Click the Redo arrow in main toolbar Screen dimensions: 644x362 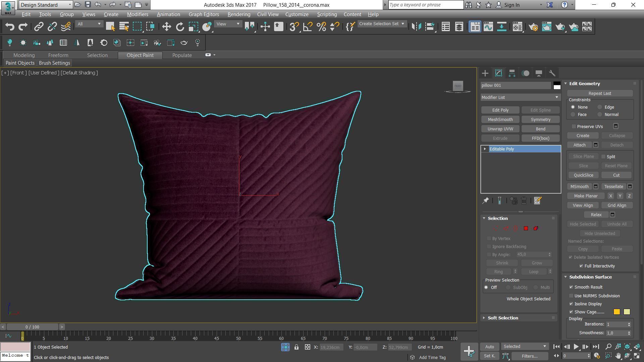tap(23, 26)
